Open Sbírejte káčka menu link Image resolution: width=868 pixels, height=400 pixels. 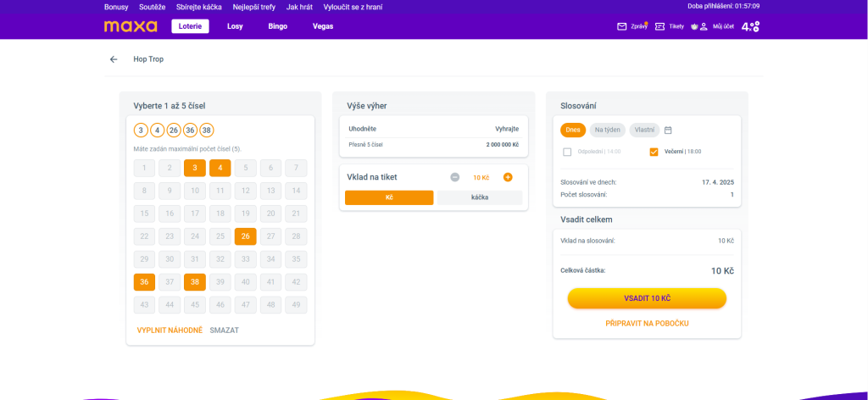tap(198, 7)
